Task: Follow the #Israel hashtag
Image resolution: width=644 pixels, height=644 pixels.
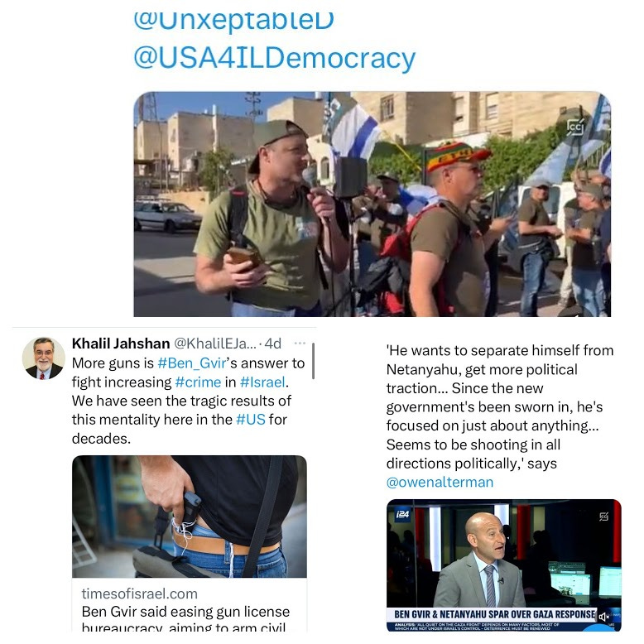Action: click(262, 382)
